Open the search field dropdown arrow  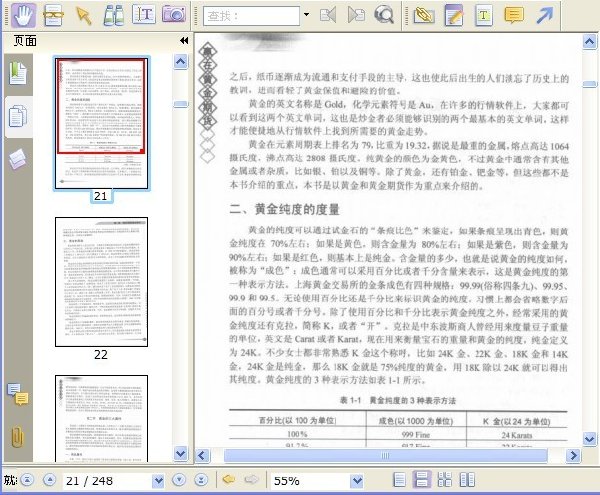(306, 15)
